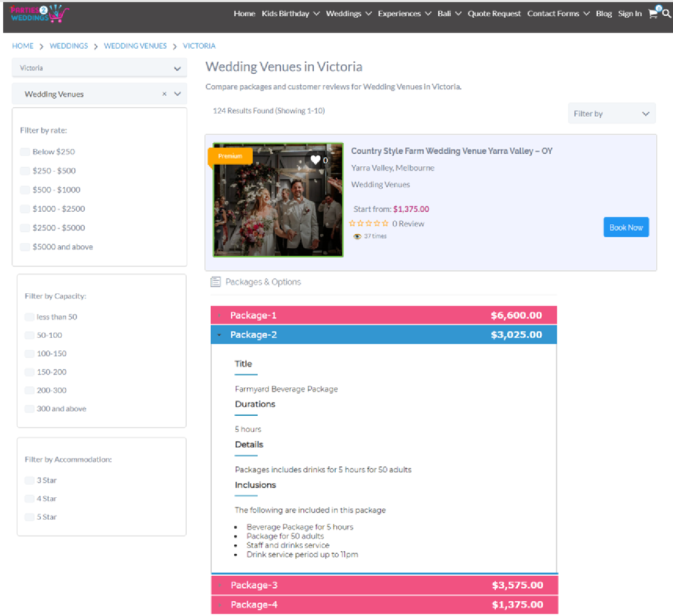Click the search magnifier icon
Screen dimensions: 673x616
tap(666, 14)
